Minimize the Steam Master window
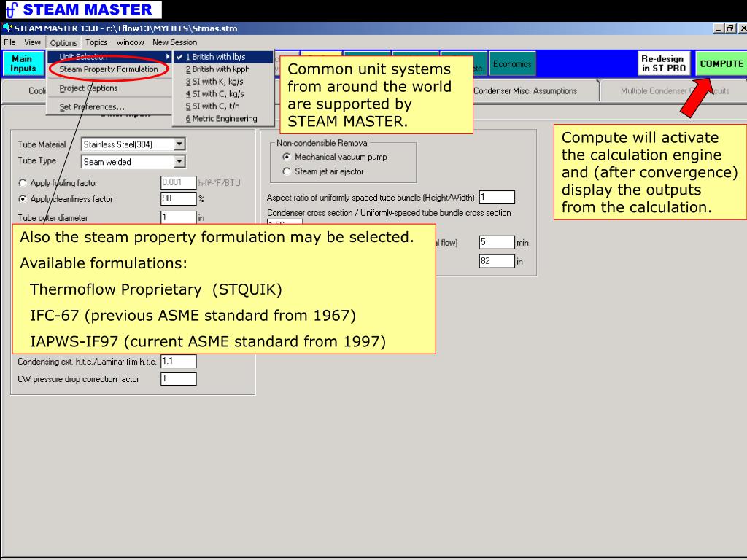Viewport: 747px width, 560px height. tap(719, 28)
